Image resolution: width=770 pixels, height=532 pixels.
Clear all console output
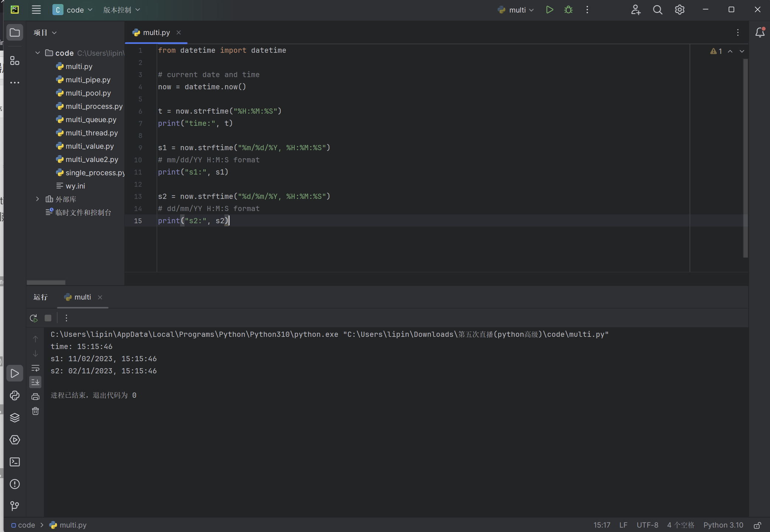pyautogui.click(x=35, y=411)
